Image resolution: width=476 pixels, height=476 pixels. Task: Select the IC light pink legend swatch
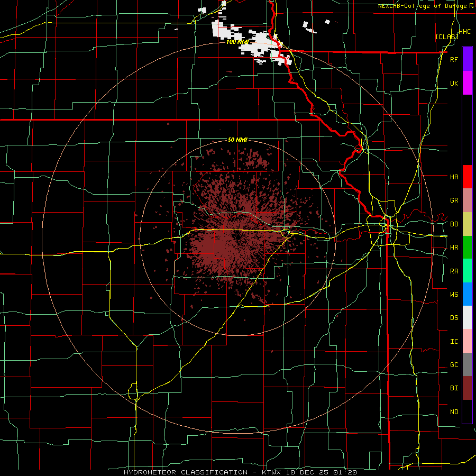[467, 341]
